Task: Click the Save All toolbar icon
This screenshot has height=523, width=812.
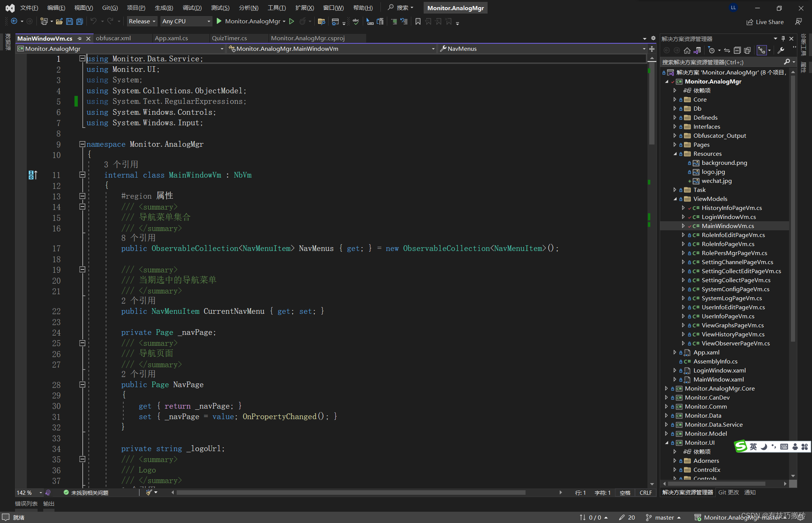Action: 79,21
